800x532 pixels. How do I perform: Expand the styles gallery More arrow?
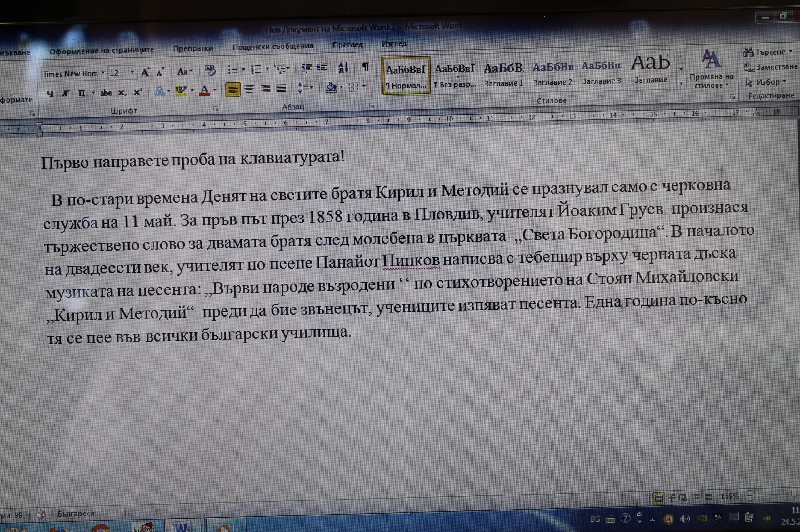click(681, 83)
